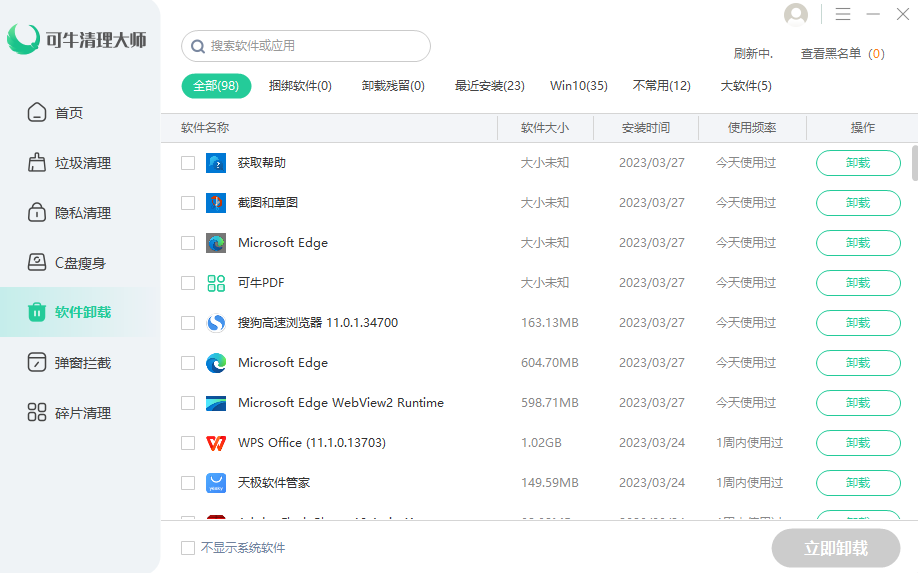Enable 不显示系统软件 checkbox

point(188,548)
